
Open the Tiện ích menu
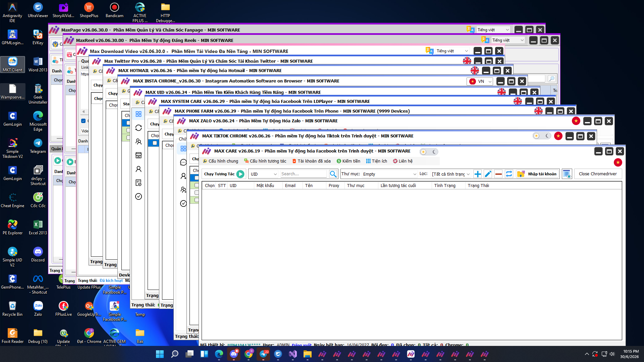point(376,161)
